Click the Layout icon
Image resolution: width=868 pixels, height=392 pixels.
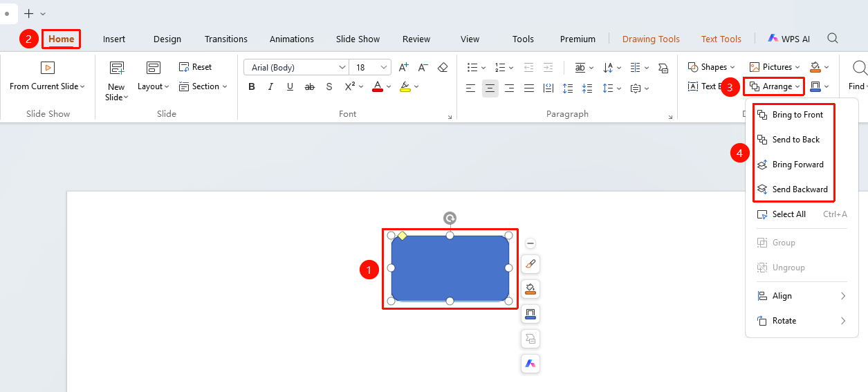(153, 68)
